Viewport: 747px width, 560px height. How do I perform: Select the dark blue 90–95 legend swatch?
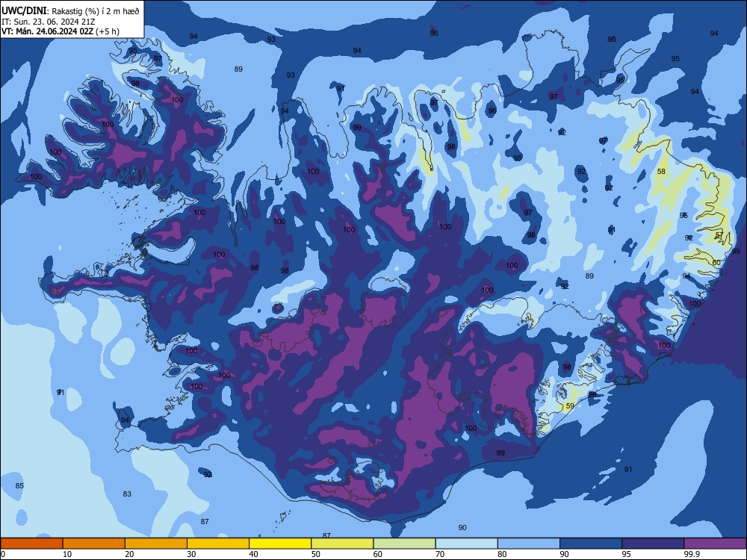[x=591, y=544]
